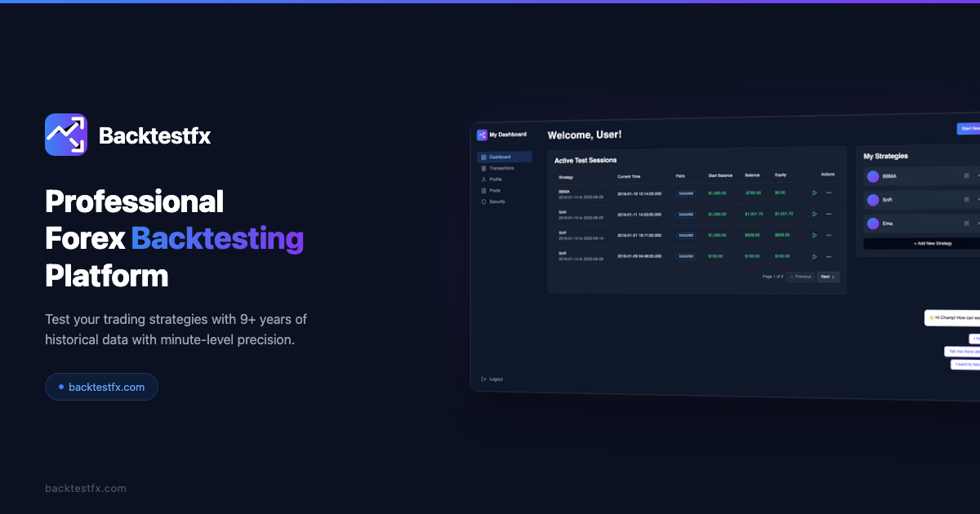Select the 'Tell me more' chat reply
The image size is (980, 514).
962,352
